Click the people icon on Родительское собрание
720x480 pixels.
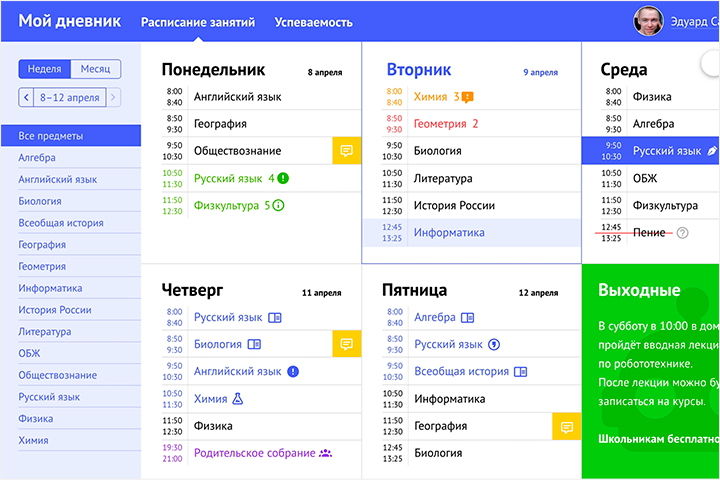pos(325,453)
